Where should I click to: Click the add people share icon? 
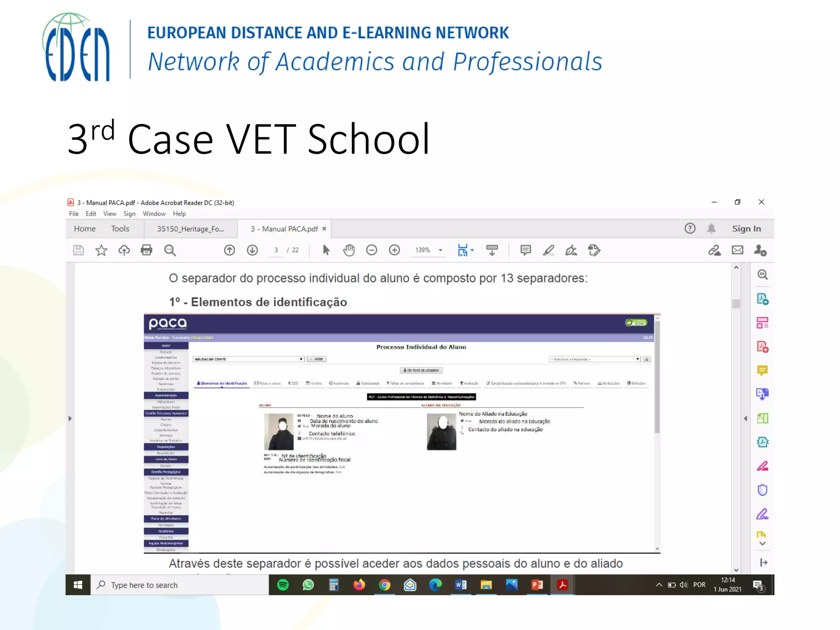click(760, 250)
